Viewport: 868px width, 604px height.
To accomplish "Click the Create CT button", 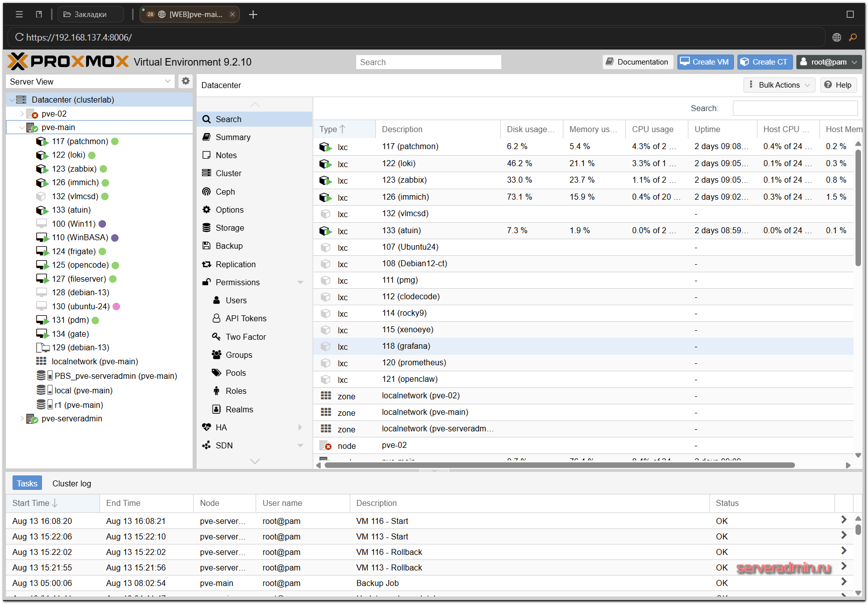I will coord(765,62).
